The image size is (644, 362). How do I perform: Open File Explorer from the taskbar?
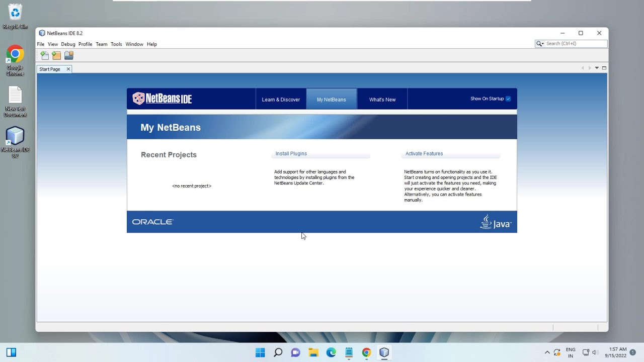point(313,352)
